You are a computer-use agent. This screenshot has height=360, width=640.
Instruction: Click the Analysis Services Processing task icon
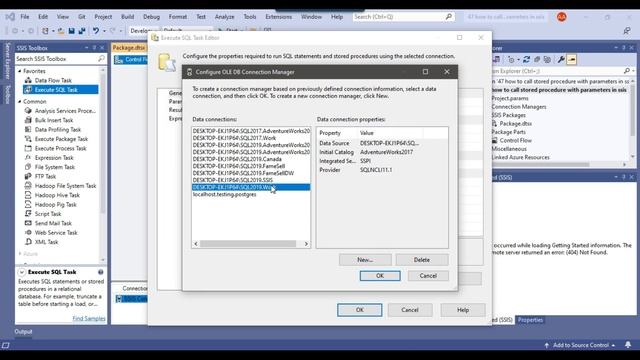(x=28, y=111)
